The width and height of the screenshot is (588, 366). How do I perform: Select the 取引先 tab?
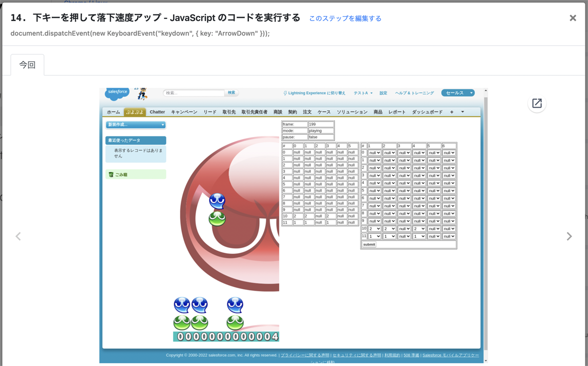(229, 112)
